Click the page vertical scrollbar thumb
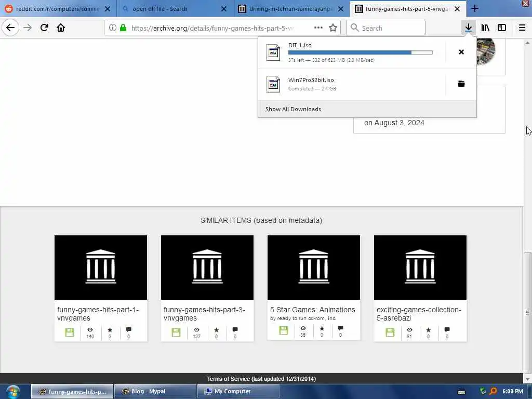532x399 pixels. pos(527,312)
